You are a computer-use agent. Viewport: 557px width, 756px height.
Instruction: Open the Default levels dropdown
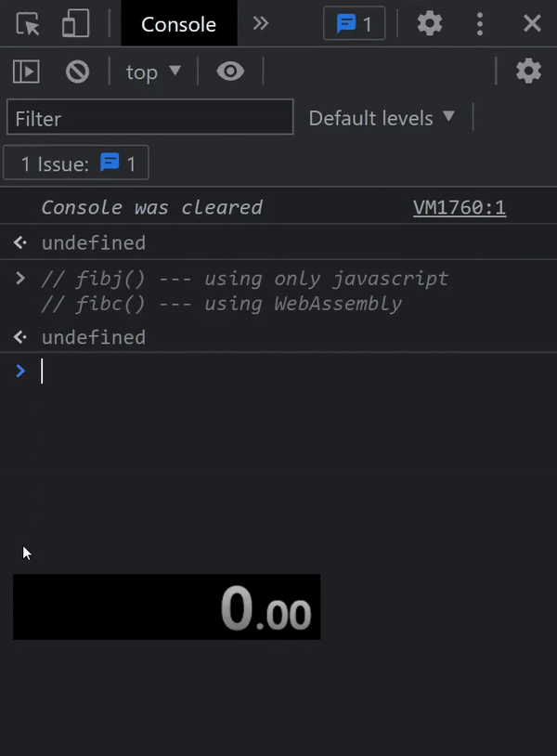point(383,117)
